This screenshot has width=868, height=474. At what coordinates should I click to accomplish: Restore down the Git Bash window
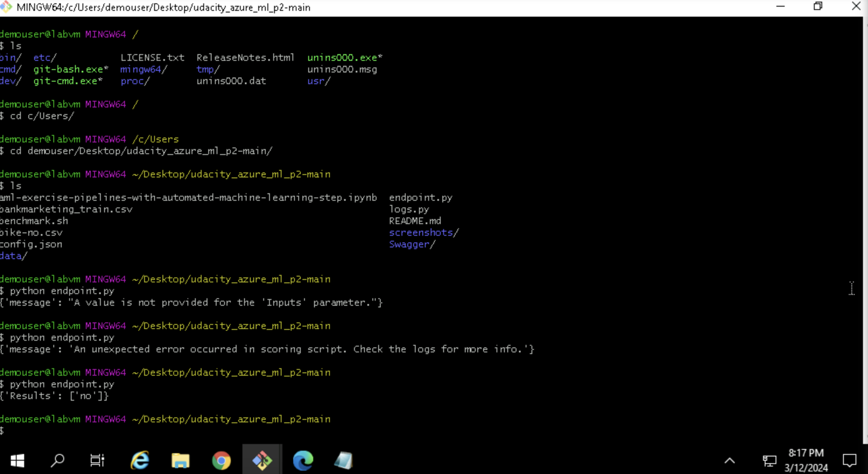(818, 7)
